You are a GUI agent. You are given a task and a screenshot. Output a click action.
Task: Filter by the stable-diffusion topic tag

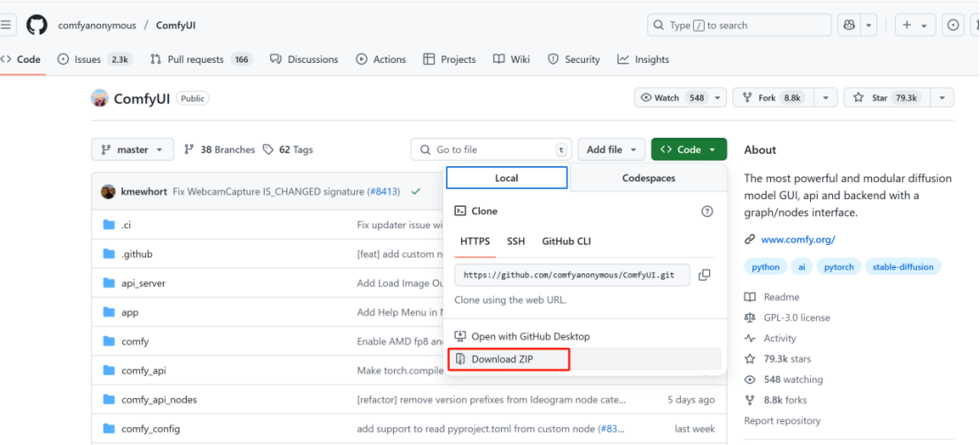pyautogui.click(x=903, y=267)
